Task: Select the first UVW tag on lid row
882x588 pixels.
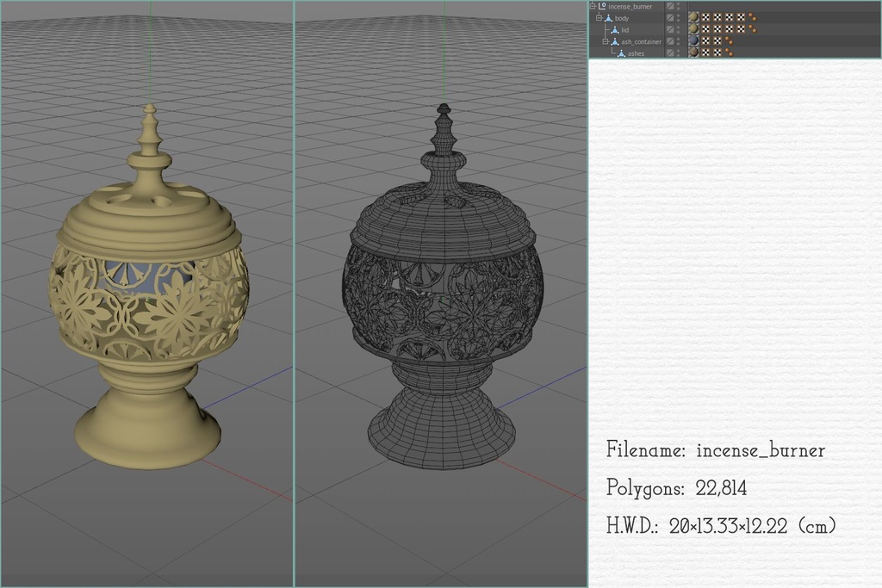Action: 705,30
